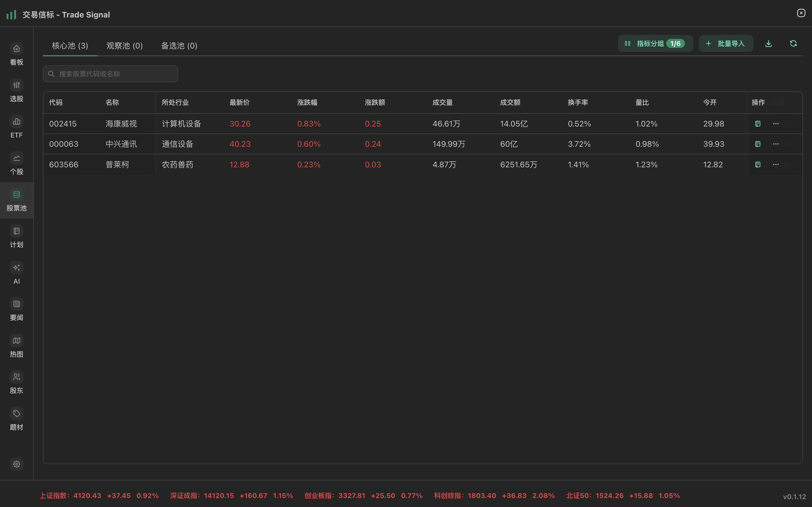Open the AI assistant sidebar icon
The width and height of the screenshot is (812, 507).
(16, 268)
